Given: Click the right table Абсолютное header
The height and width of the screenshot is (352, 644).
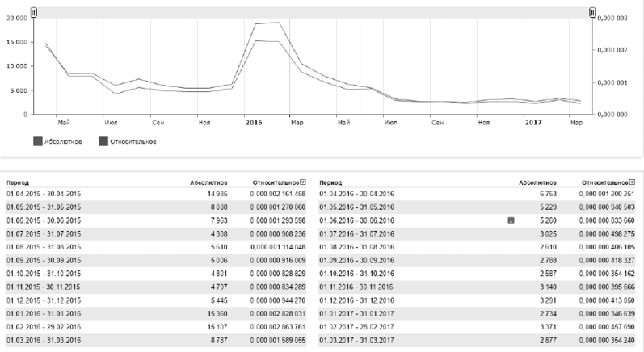Looking at the screenshot, I should pyautogui.click(x=534, y=183).
